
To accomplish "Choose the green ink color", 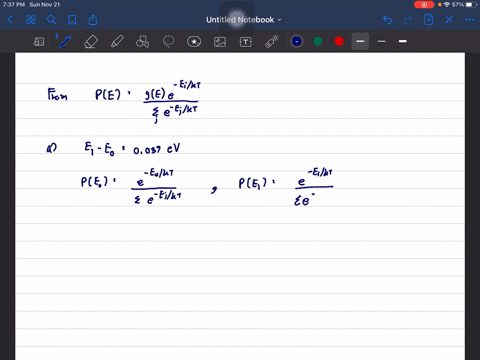I will coord(318,41).
